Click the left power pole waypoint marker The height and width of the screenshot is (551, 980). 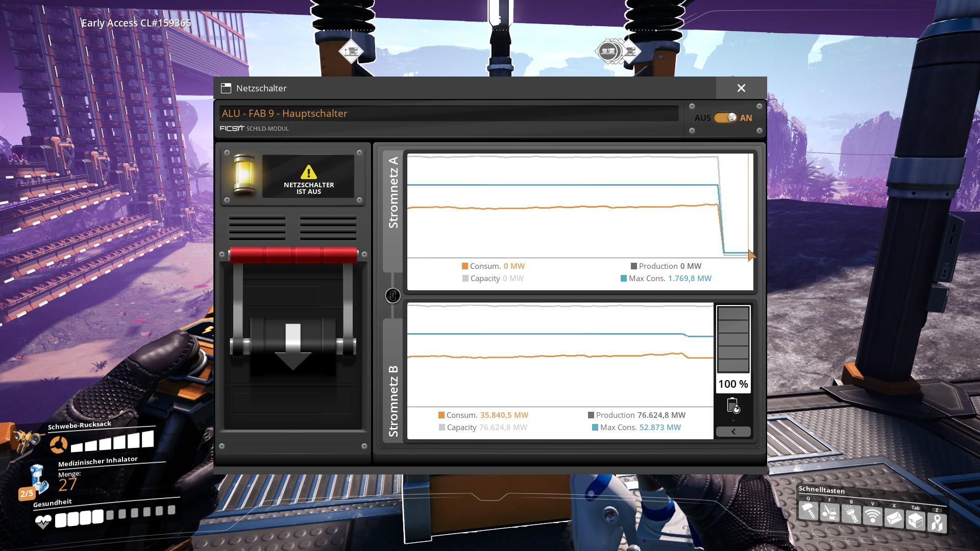pyautogui.click(x=351, y=51)
